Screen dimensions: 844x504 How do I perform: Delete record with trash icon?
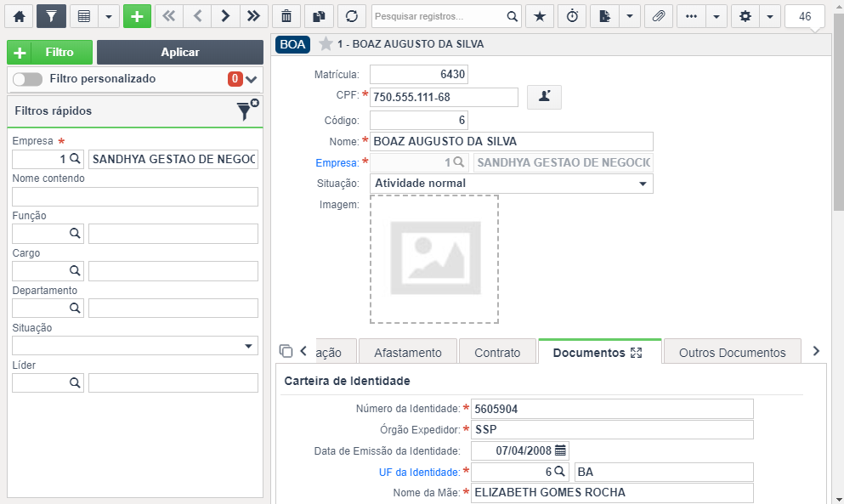coord(286,16)
